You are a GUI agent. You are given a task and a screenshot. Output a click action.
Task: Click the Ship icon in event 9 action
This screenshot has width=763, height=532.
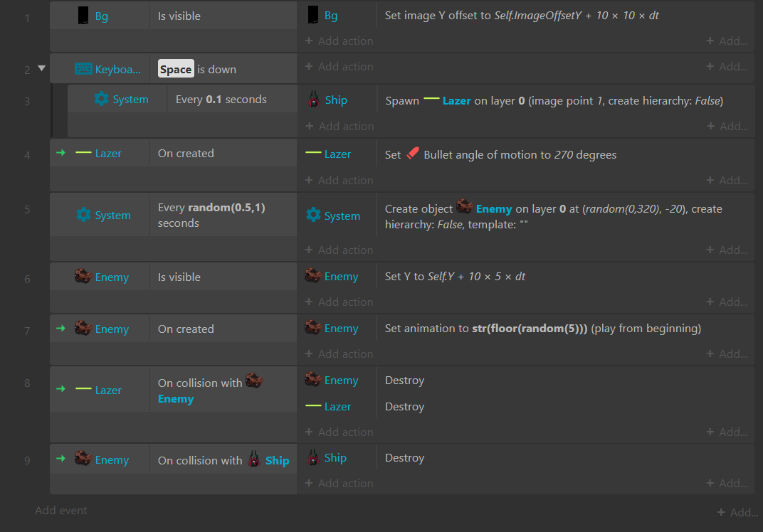click(x=313, y=457)
